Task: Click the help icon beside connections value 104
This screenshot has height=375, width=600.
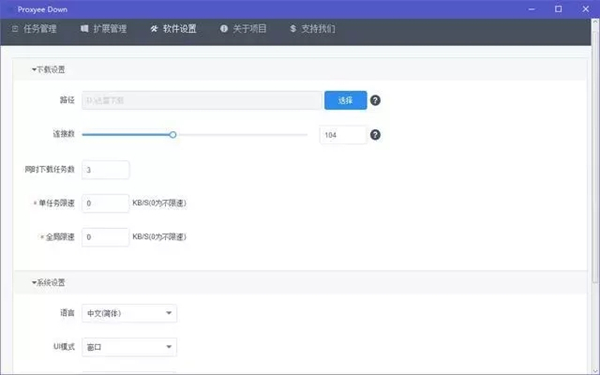Action: coord(375,135)
